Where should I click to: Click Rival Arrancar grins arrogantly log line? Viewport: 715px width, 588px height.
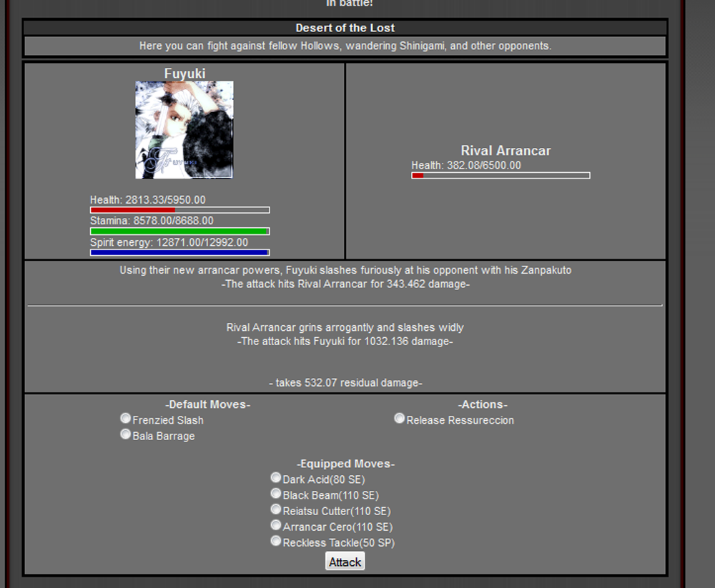[345, 328]
